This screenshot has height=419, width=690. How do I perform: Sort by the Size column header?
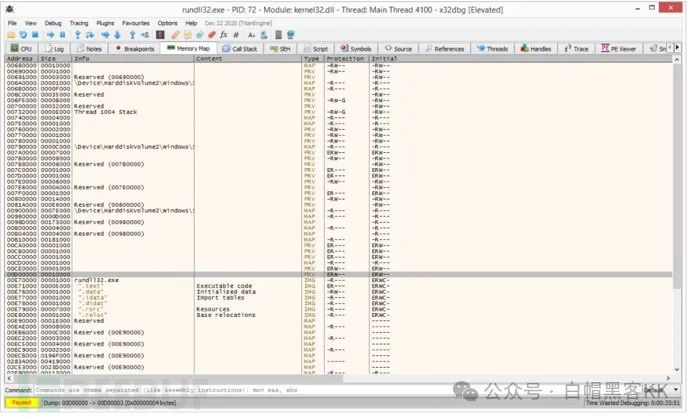tap(55, 59)
